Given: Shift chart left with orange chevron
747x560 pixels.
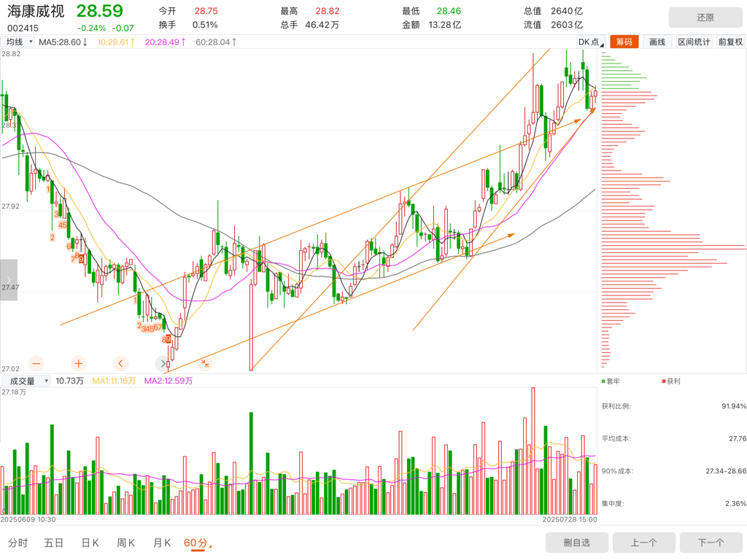Looking at the screenshot, I should point(120,364).
